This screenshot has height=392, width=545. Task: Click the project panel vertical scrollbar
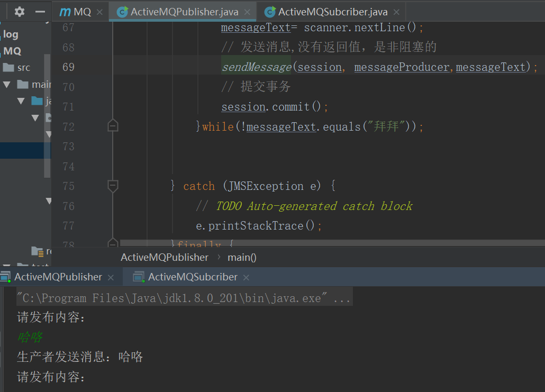pos(47,116)
